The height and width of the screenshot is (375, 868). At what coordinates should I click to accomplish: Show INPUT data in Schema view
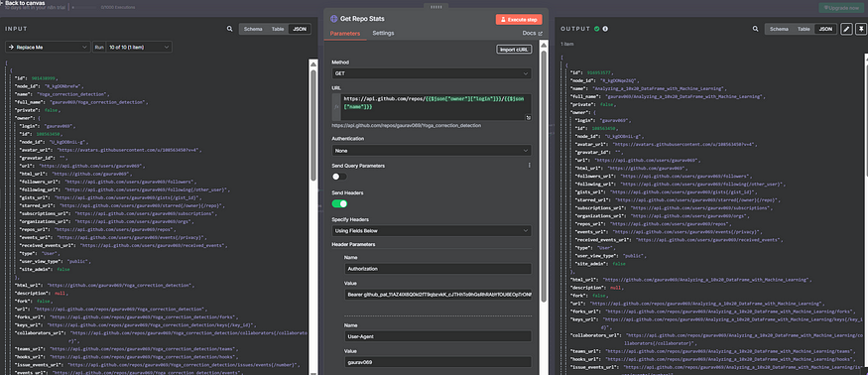(254, 29)
